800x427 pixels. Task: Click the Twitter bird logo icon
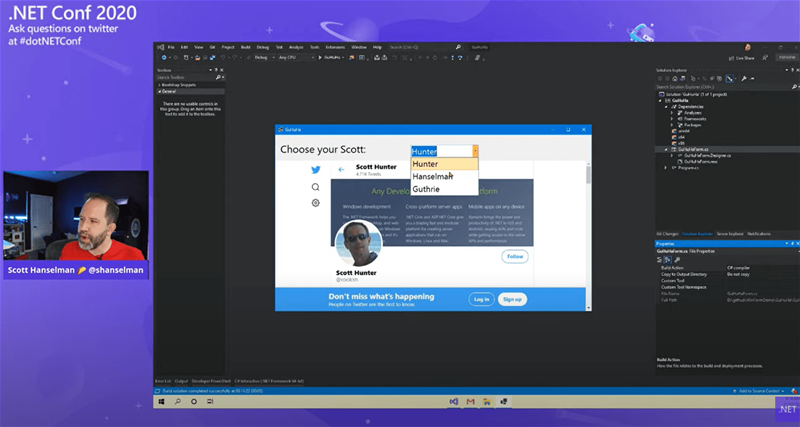pyautogui.click(x=316, y=170)
